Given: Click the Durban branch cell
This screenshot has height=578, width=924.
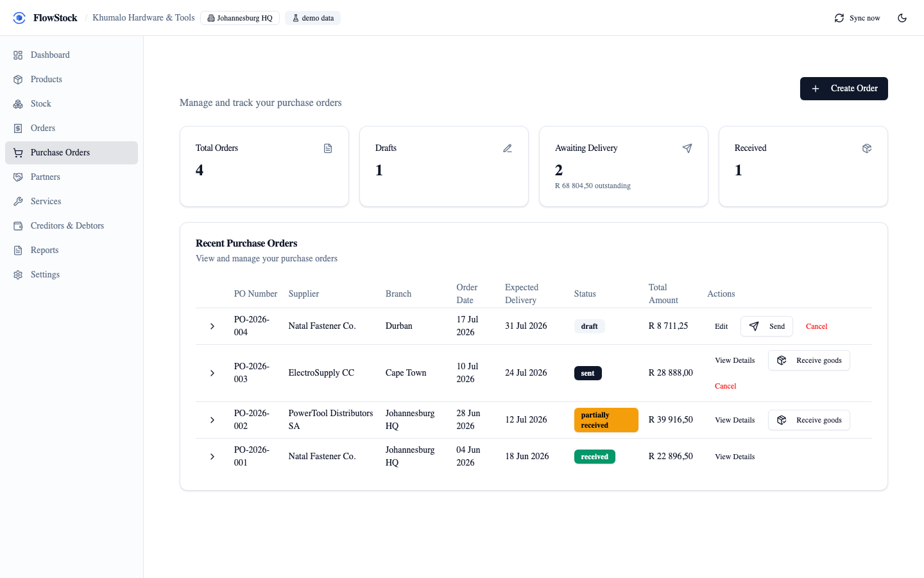Looking at the screenshot, I should 399,326.
